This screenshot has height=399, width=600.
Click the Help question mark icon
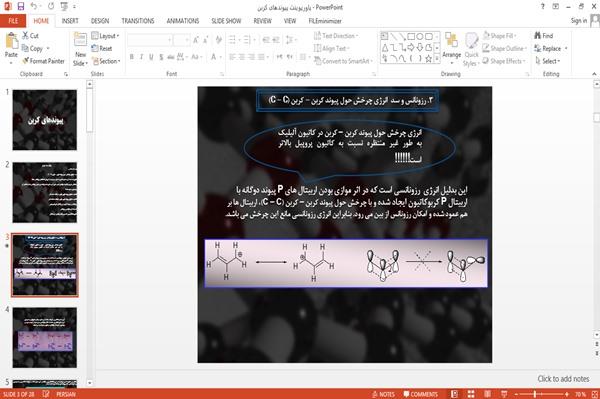[543, 7]
